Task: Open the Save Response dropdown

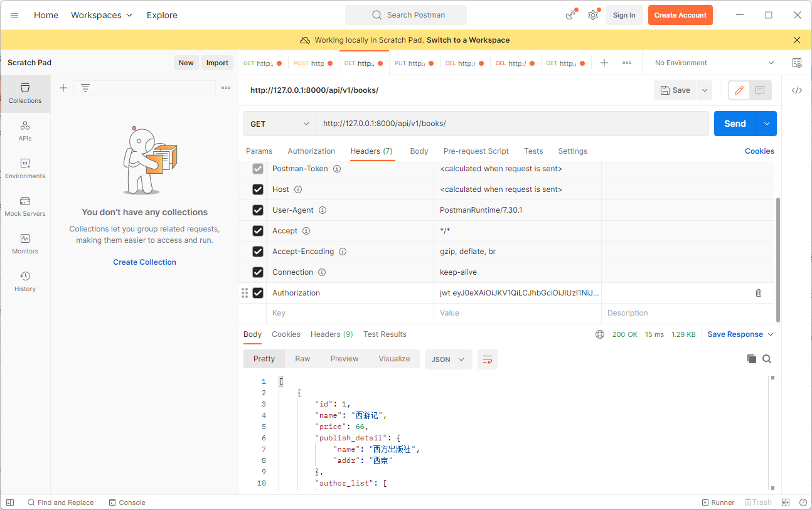Action: tap(740, 334)
